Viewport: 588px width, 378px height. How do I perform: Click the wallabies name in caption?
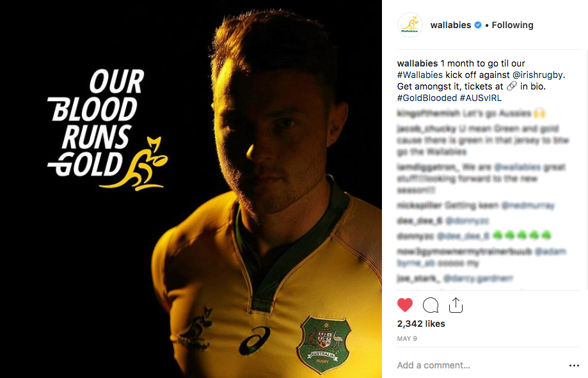pyautogui.click(x=417, y=63)
